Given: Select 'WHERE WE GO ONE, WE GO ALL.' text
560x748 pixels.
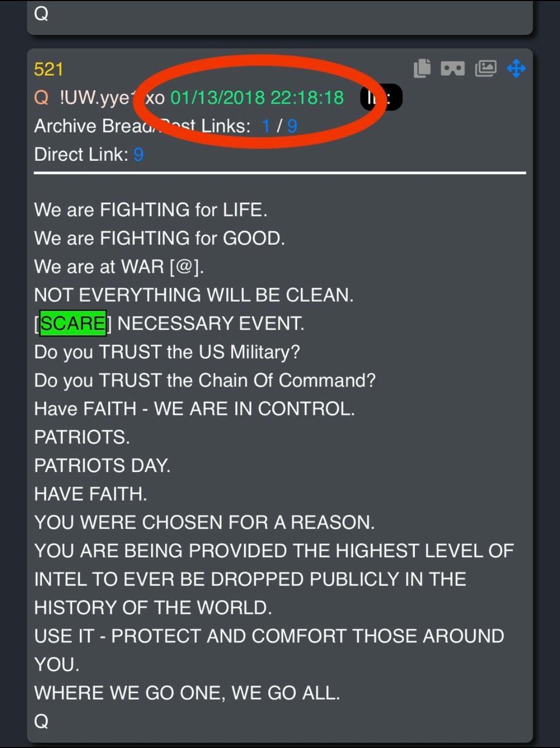Looking at the screenshot, I should click(x=187, y=693).
